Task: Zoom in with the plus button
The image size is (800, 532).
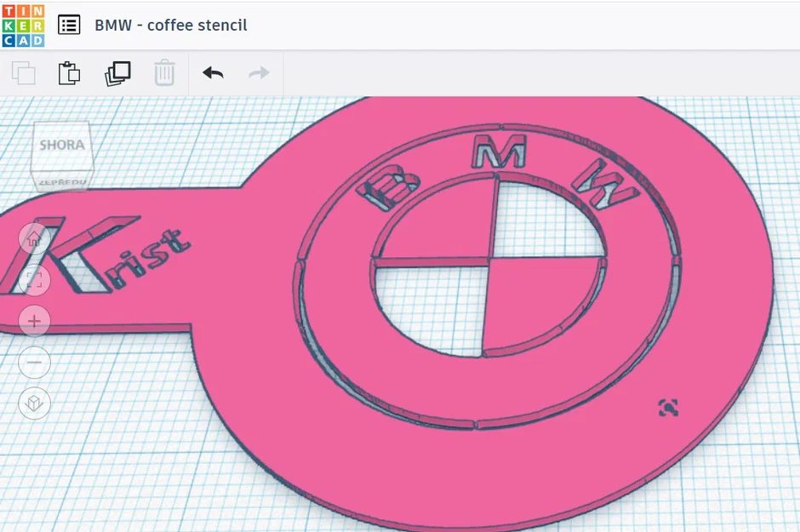Action: pos(34,321)
